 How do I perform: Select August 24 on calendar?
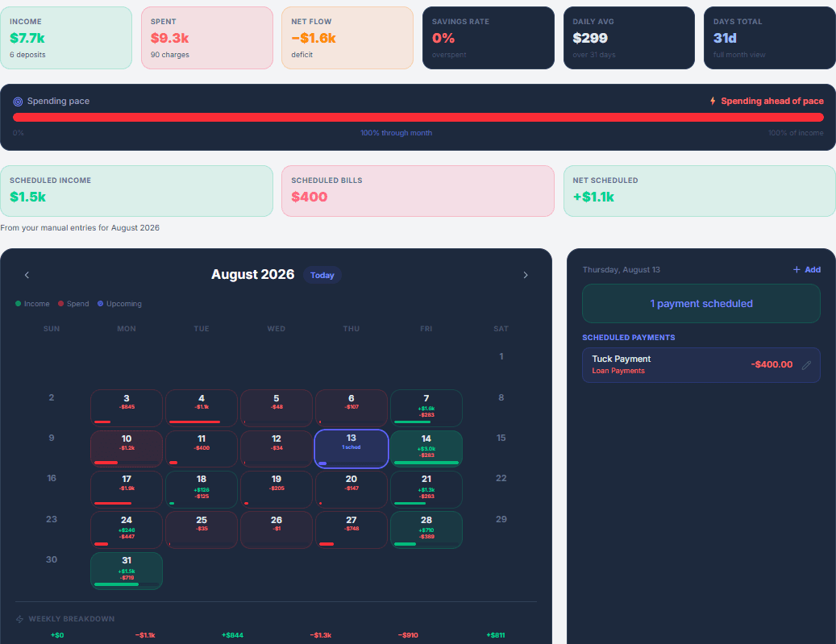click(127, 530)
